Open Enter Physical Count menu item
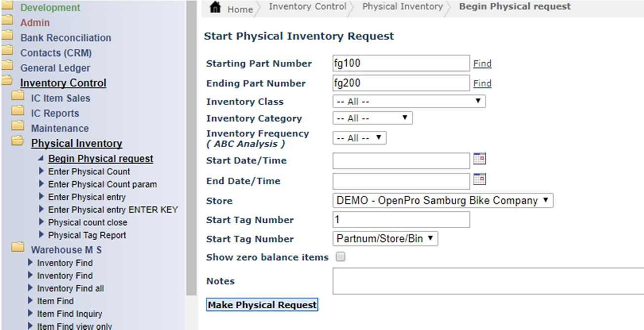 [x=89, y=171]
